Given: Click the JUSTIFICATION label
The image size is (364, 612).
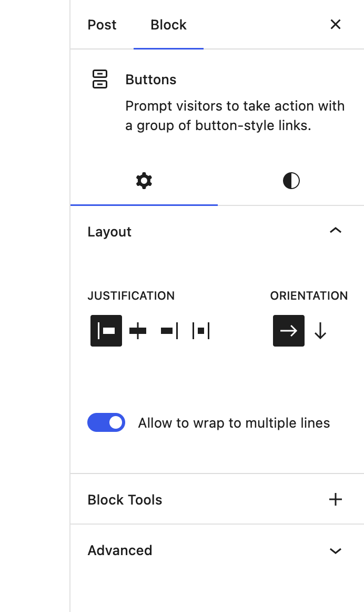Looking at the screenshot, I should click(131, 295).
